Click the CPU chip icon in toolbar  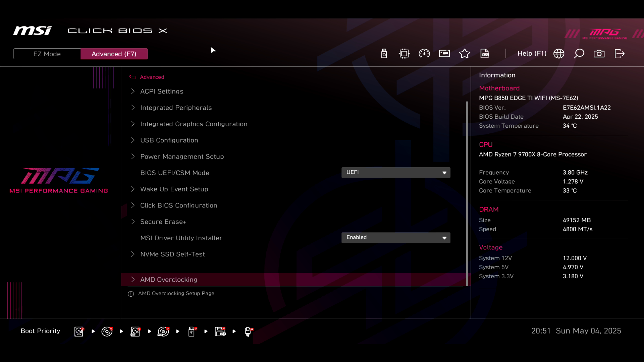404,54
